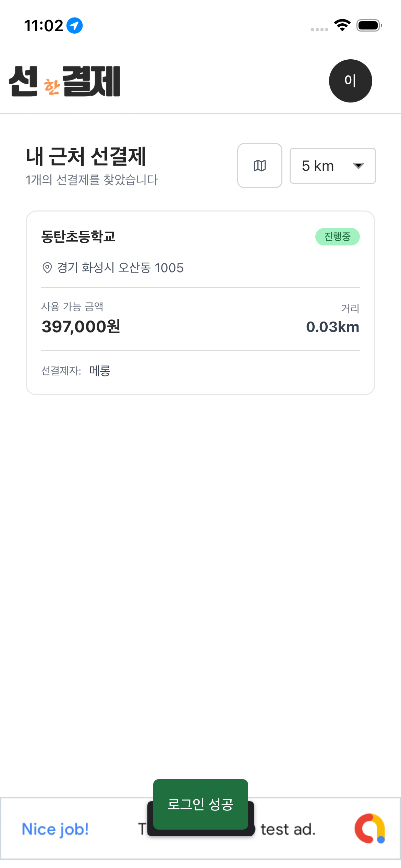Tap the location pin icon beside the address
The width and height of the screenshot is (401, 868).
(x=47, y=268)
